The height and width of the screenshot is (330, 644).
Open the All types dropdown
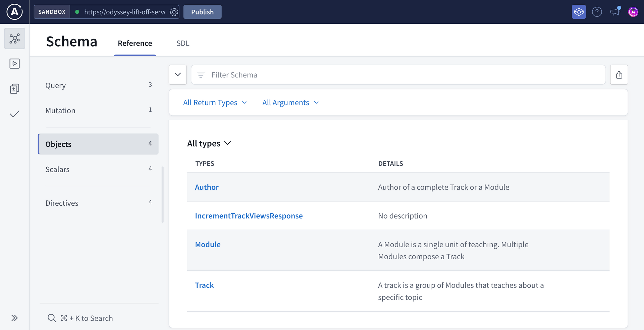pos(209,143)
